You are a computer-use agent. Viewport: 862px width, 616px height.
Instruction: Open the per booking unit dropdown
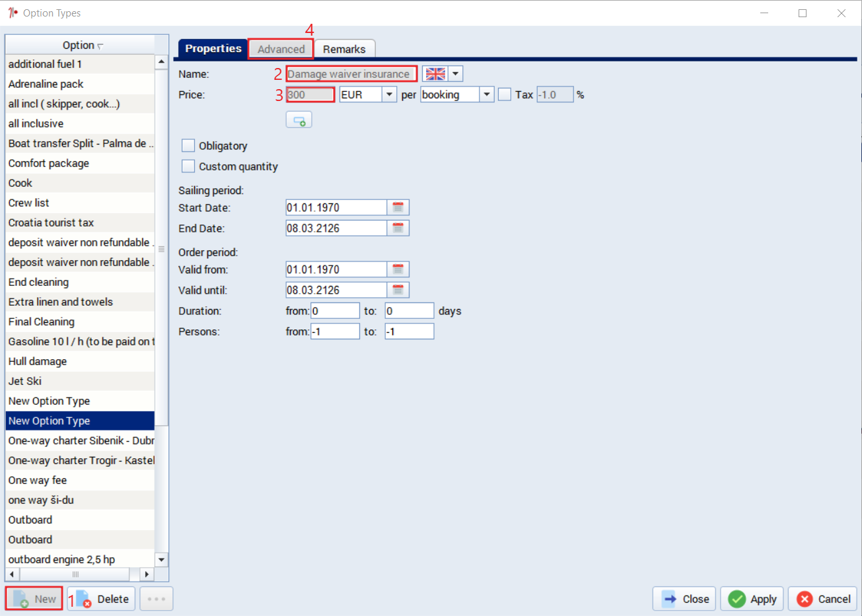coord(487,94)
